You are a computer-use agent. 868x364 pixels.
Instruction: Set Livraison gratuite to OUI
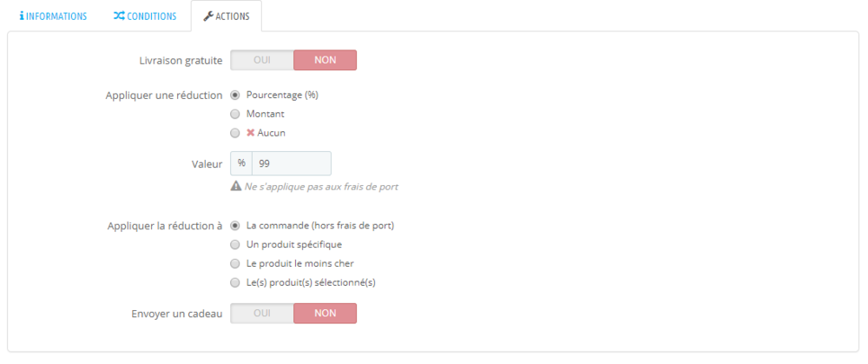[x=262, y=60]
